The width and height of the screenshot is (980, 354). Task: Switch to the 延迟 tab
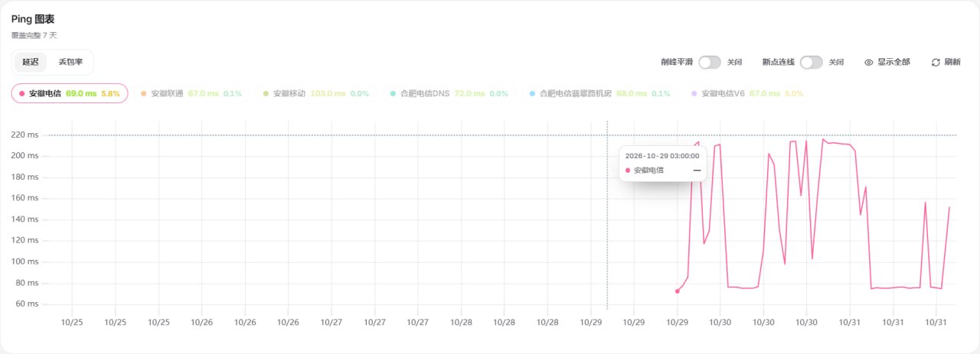pyautogui.click(x=31, y=62)
